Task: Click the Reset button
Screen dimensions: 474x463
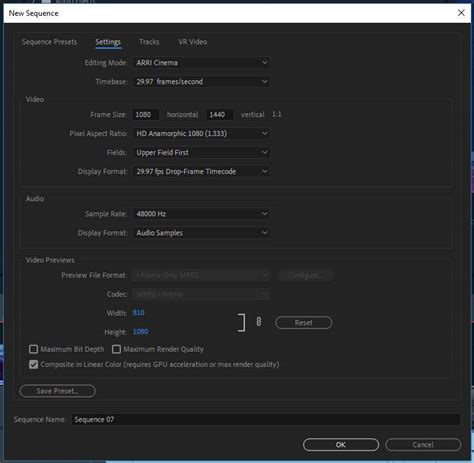Action: click(303, 323)
